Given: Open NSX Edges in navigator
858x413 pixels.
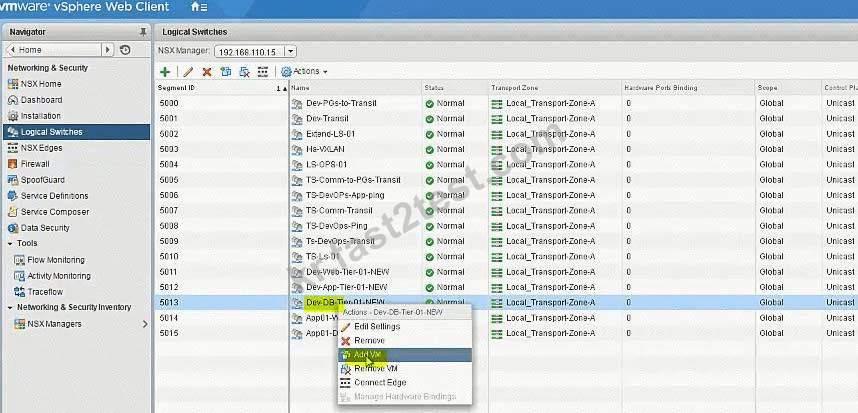Looking at the screenshot, I should click(x=41, y=148).
